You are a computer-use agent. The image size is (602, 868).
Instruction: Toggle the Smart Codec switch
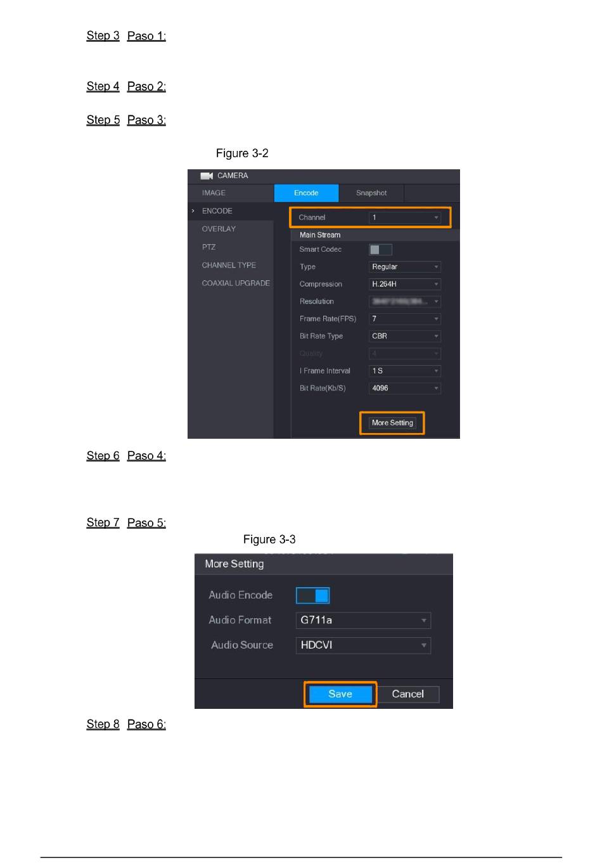coord(380,250)
